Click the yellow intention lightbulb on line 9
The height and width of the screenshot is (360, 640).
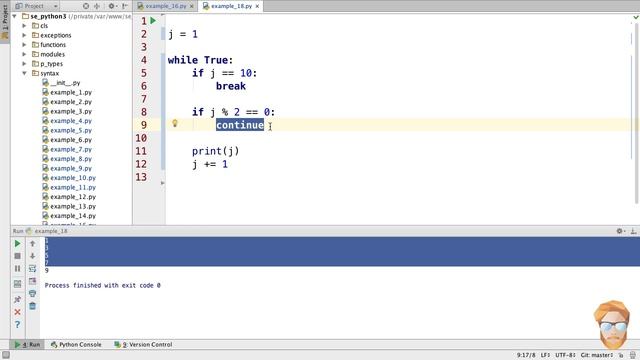click(x=175, y=123)
